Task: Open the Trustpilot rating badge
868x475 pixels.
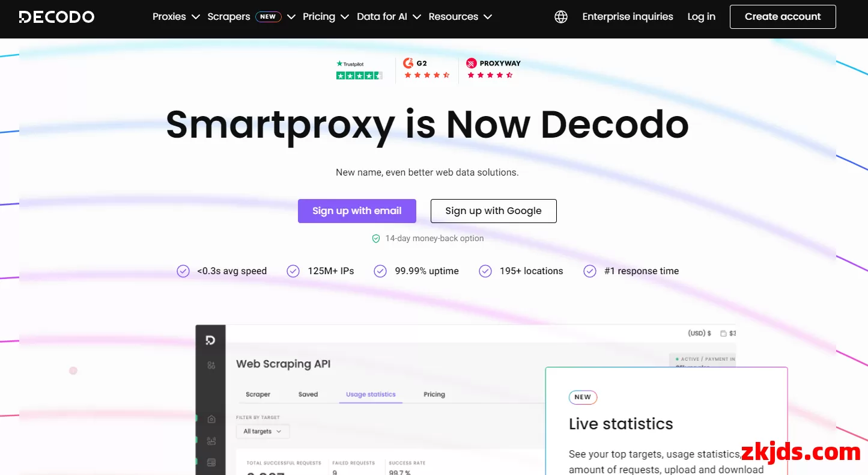Action: click(x=359, y=70)
